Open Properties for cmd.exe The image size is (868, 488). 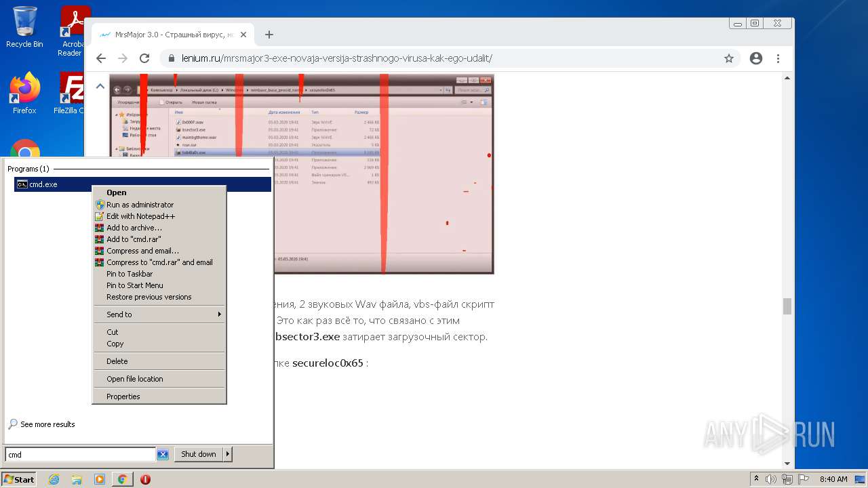[159, 396]
